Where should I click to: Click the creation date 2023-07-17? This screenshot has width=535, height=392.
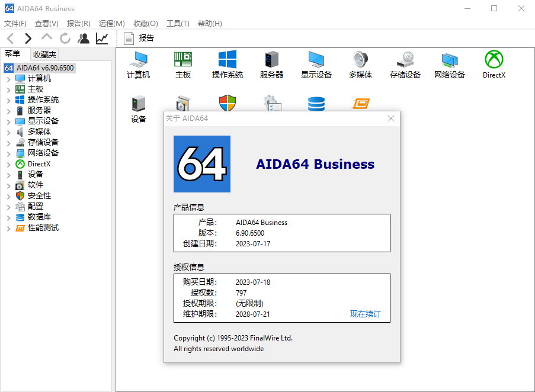253,244
